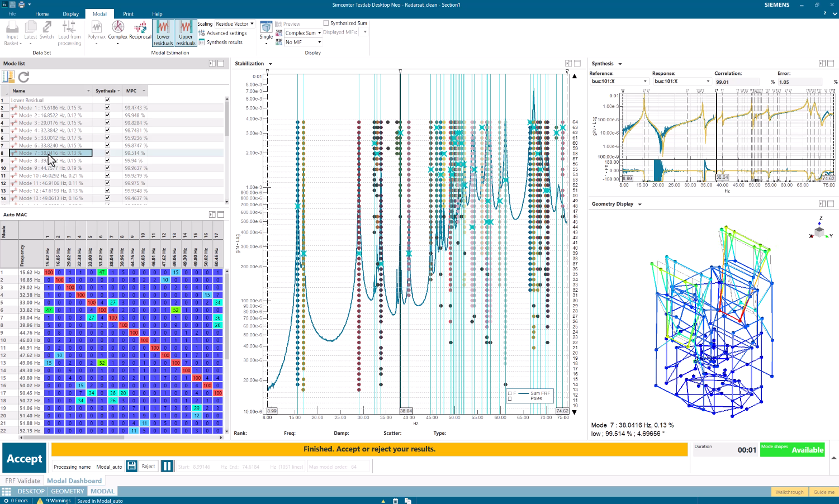Open the FRF Validate tab

(22, 481)
